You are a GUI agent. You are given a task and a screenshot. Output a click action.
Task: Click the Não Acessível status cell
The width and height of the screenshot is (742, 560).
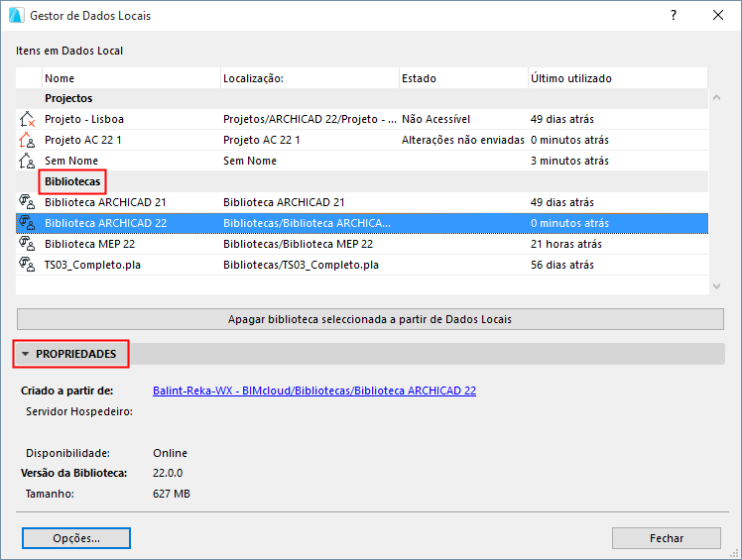435,119
